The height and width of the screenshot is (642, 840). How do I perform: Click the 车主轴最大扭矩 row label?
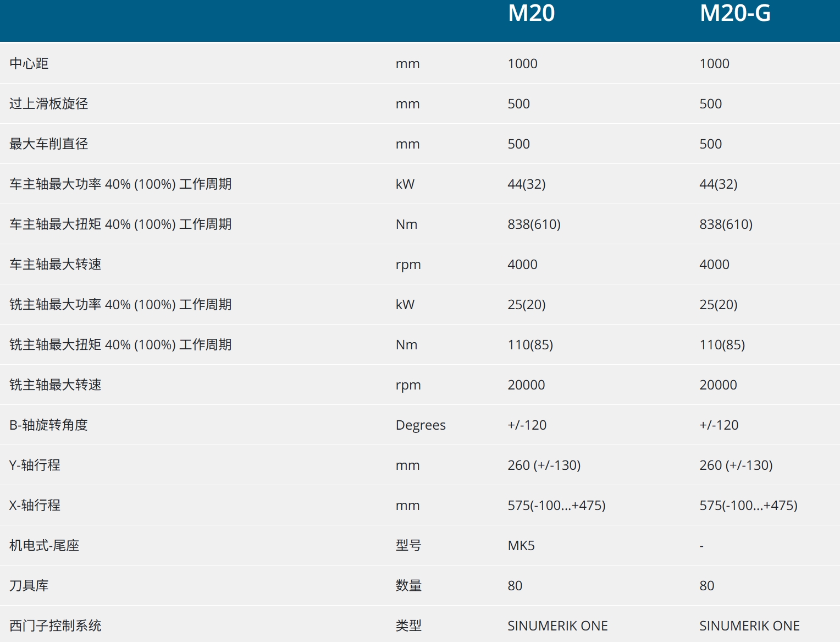120,224
